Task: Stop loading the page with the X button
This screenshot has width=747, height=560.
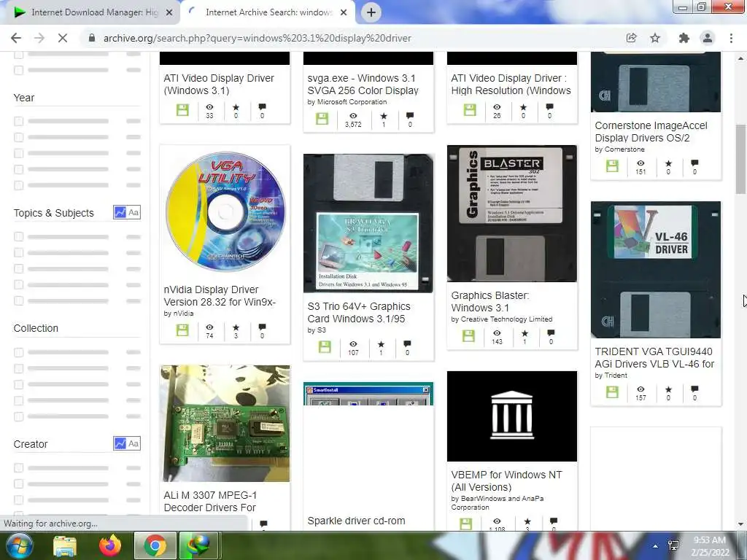Action: (x=63, y=38)
